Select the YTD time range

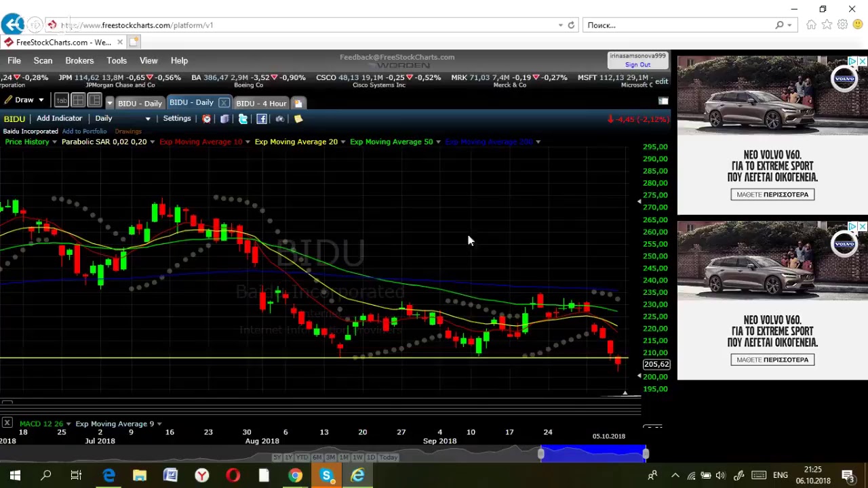[303, 457]
